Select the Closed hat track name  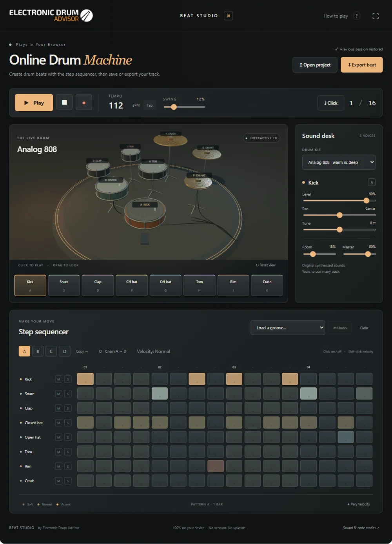click(x=34, y=423)
